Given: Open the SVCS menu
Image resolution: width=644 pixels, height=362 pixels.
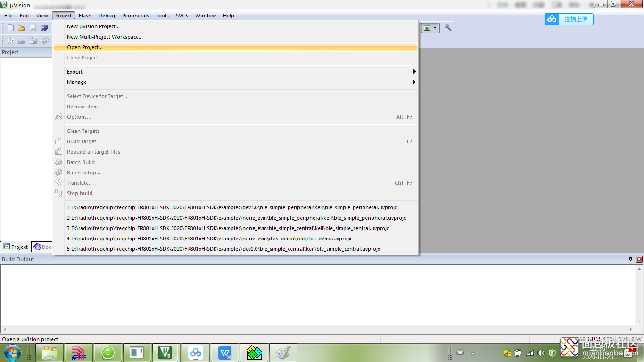Looking at the screenshot, I should [182, 16].
